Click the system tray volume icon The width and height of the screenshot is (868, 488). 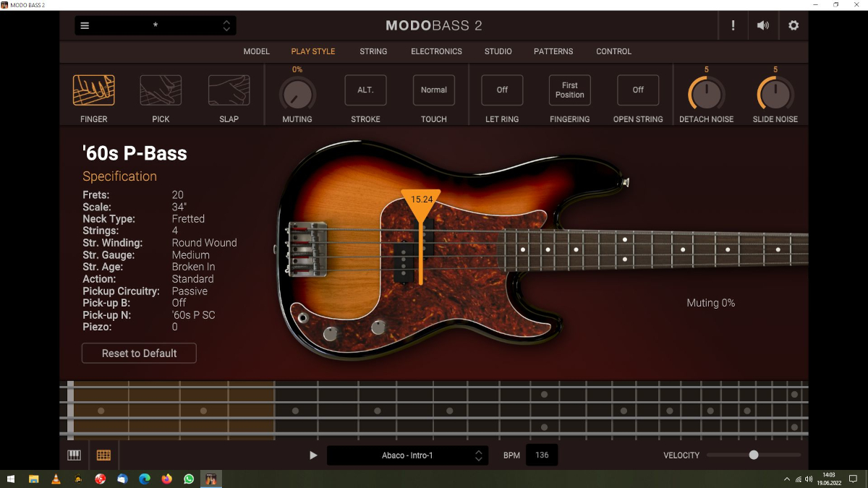click(809, 479)
